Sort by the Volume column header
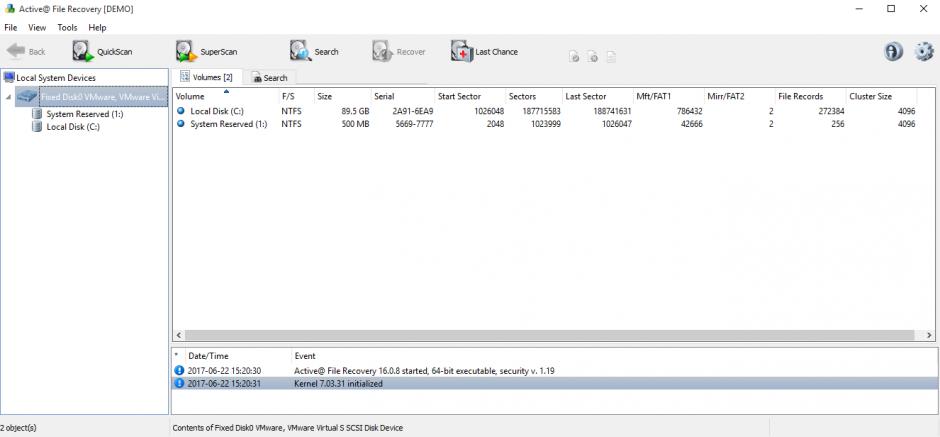The image size is (940, 437). click(x=225, y=96)
